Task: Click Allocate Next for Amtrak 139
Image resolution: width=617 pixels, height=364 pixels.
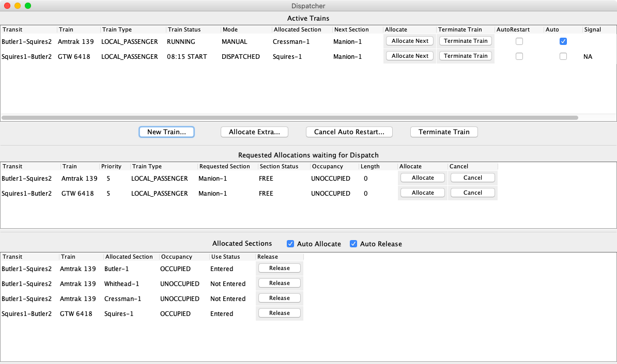Action: coord(410,41)
